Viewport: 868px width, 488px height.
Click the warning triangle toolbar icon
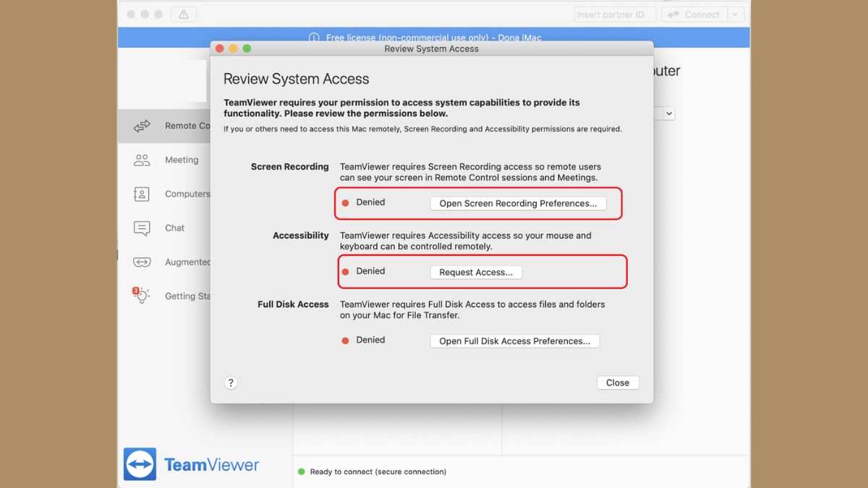184,14
